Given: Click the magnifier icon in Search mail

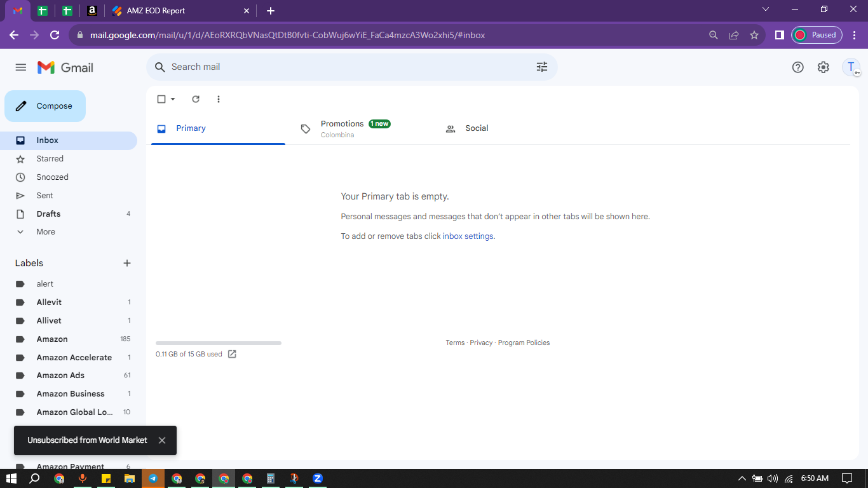Looking at the screenshot, I should pyautogui.click(x=159, y=67).
